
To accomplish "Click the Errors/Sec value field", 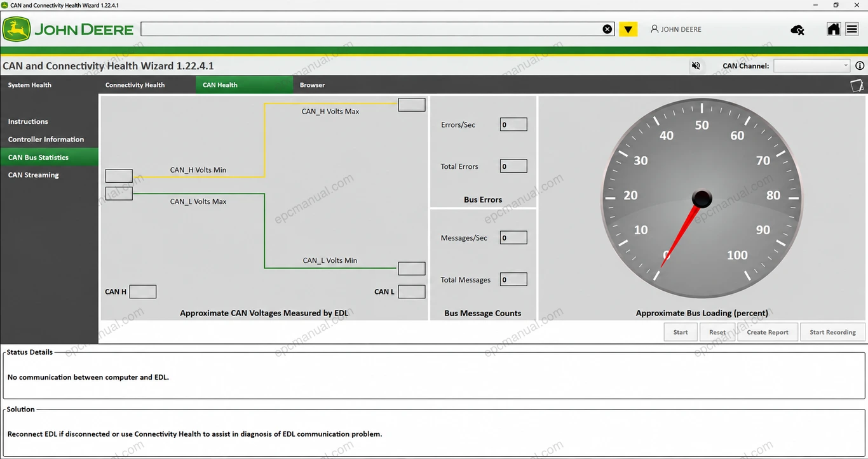I will pos(513,124).
